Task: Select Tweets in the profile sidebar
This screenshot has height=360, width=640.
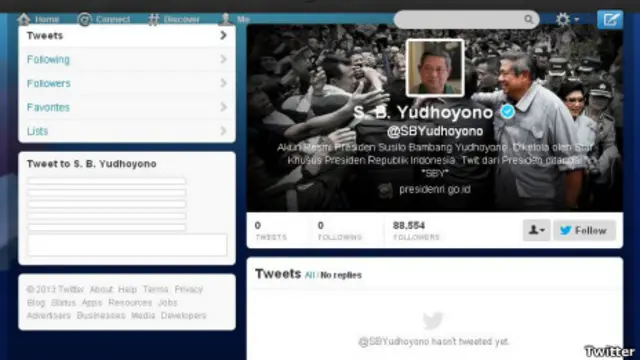Action: pyautogui.click(x=127, y=36)
